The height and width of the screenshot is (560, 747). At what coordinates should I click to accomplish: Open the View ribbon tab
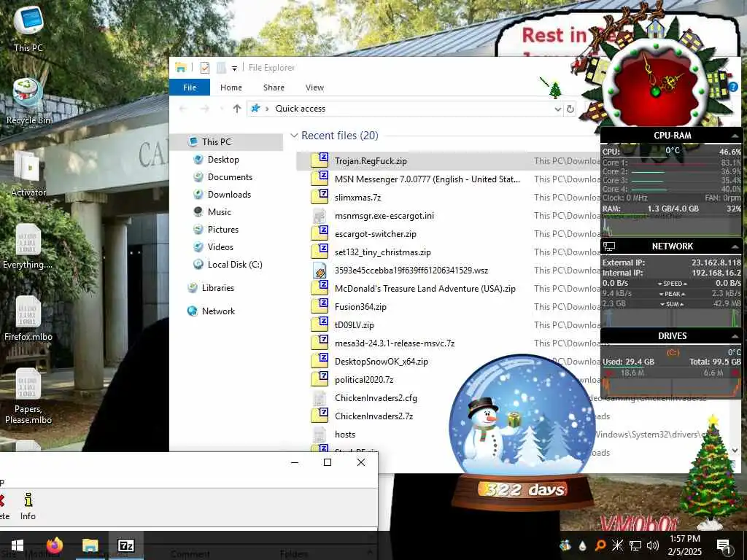point(314,87)
